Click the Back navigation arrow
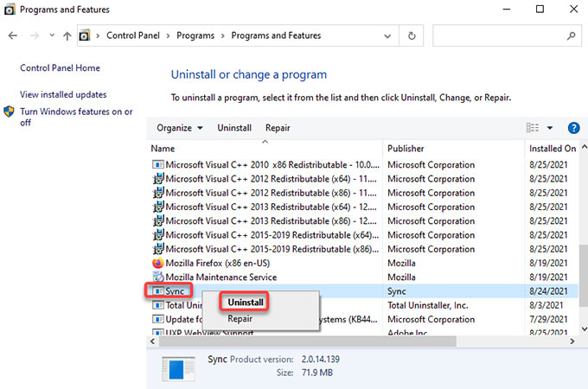 pyautogui.click(x=13, y=35)
